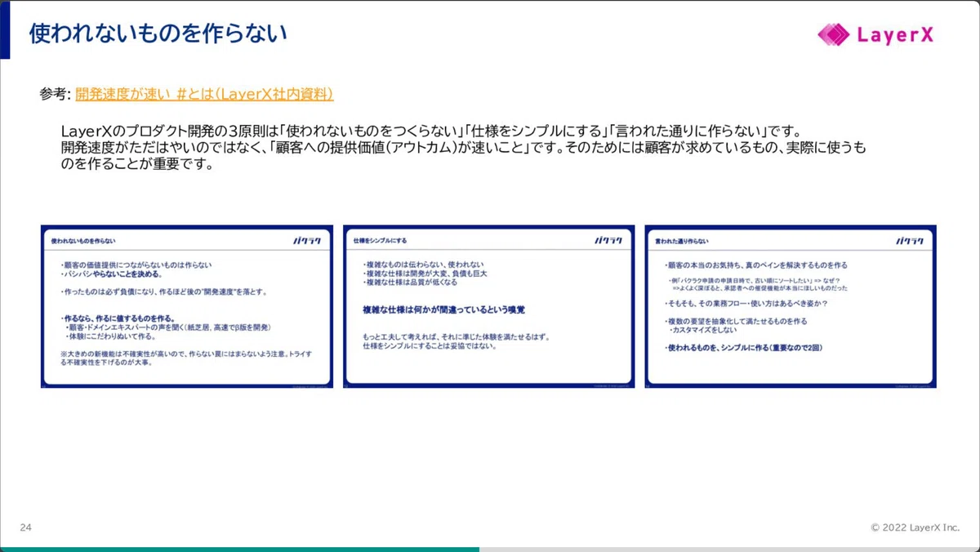Click the line starting 開発速度がただはやいのではなく
The width and height of the screenshot is (980, 552).
(463, 148)
